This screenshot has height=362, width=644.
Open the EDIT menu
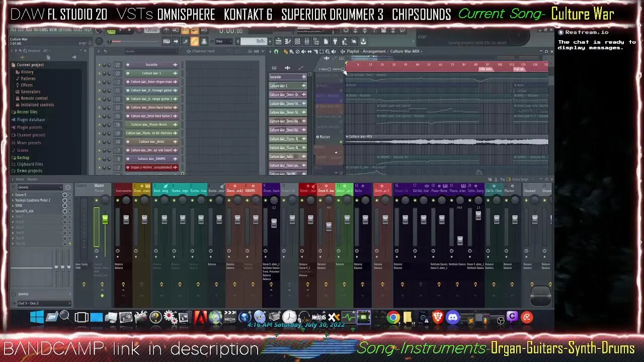[21, 30]
